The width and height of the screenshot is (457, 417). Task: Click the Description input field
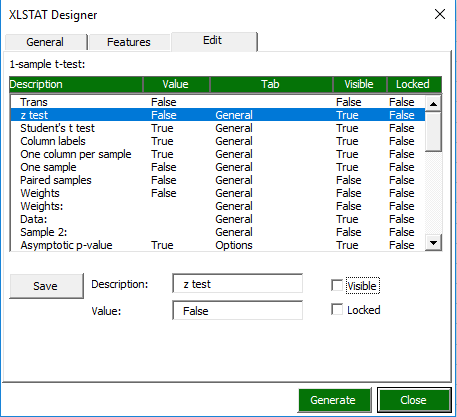pyautogui.click(x=238, y=284)
